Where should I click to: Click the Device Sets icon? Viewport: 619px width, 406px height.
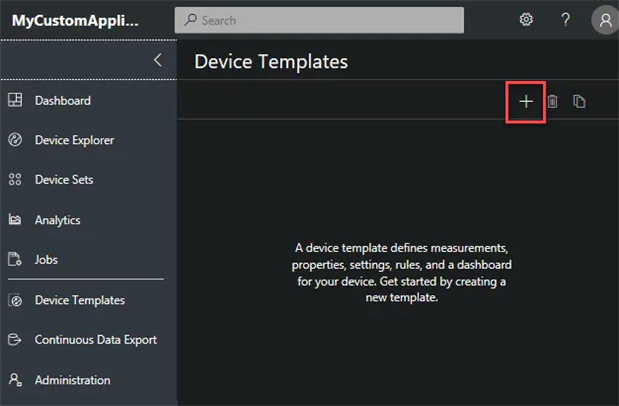coord(15,180)
